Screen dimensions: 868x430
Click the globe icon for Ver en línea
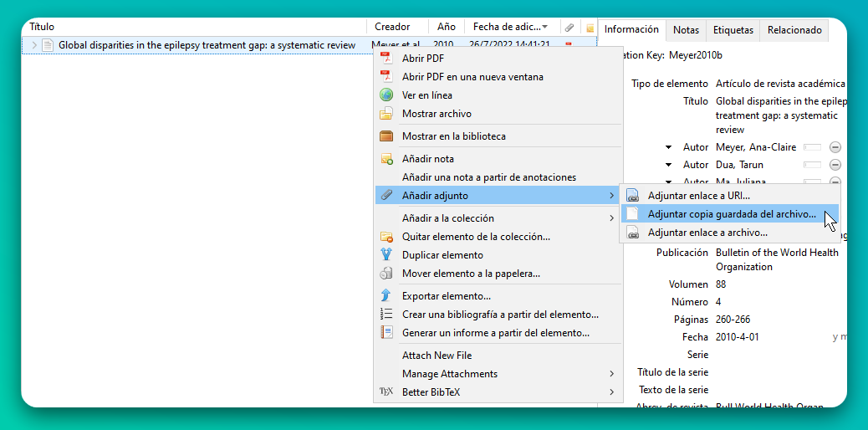[385, 95]
